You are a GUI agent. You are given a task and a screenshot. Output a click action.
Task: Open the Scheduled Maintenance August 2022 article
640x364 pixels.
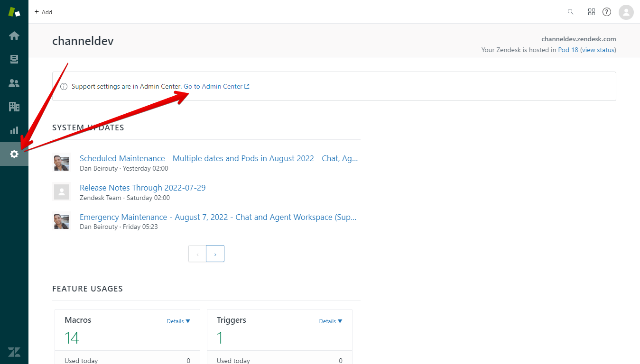(x=219, y=158)
